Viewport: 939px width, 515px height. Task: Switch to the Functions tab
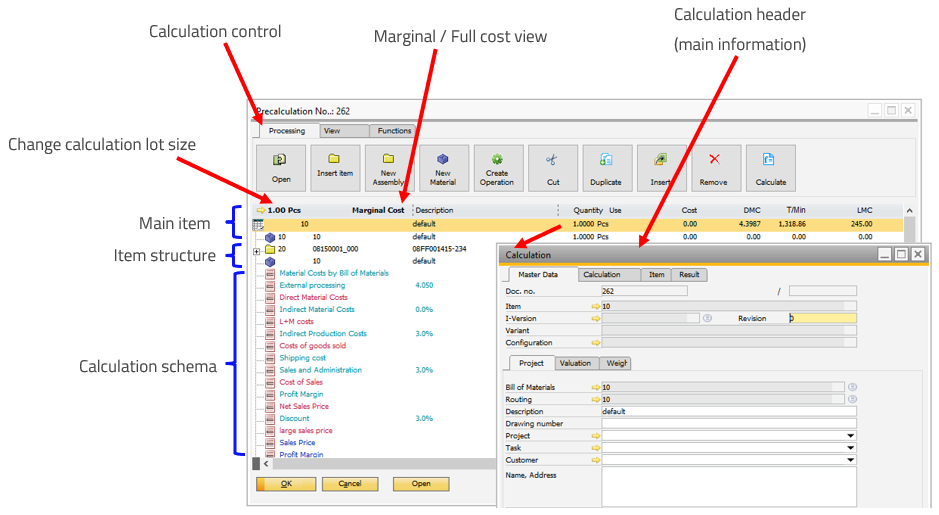(394, 131)
